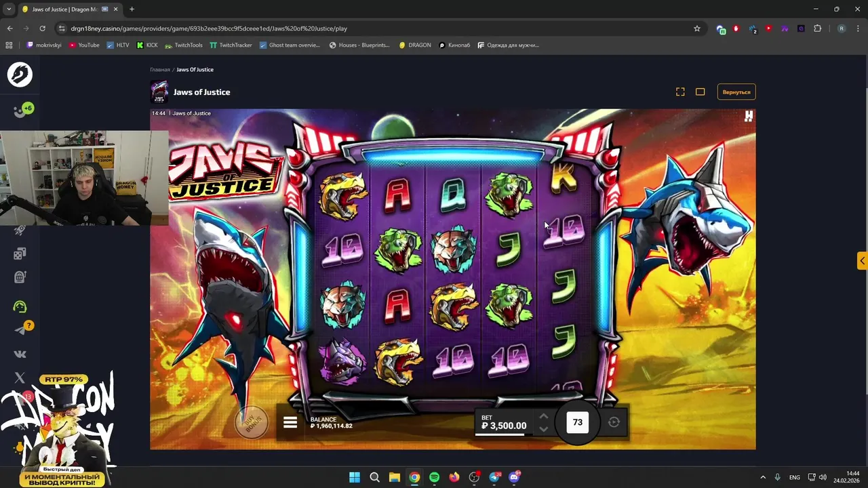The image size is (868, 488).
Task: Open the Chrome apps grid shortcut
Action: click(x=9, y=45)
